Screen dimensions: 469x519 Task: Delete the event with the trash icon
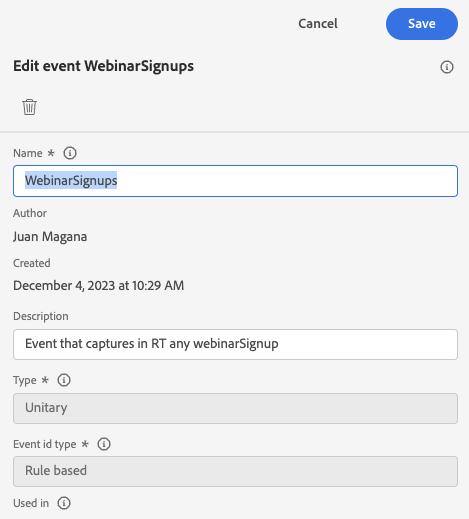tap(29, 107)
